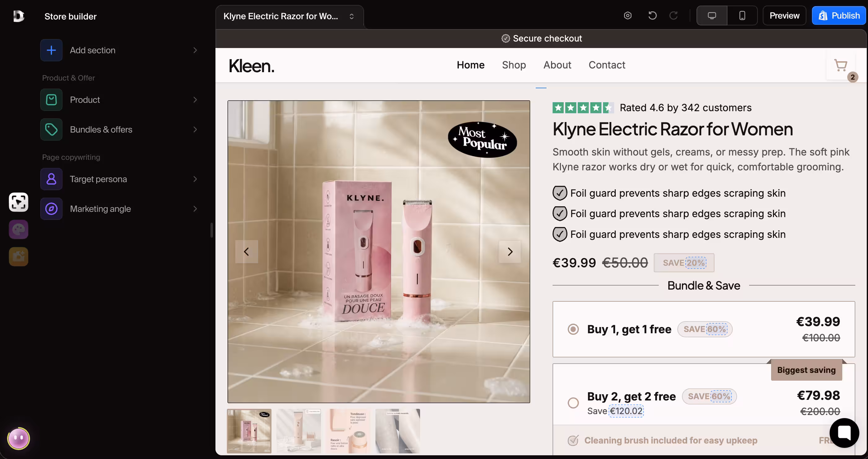Click the purple assistant avatar face
This screenshot has width=868, height=459.
[19, 439]
